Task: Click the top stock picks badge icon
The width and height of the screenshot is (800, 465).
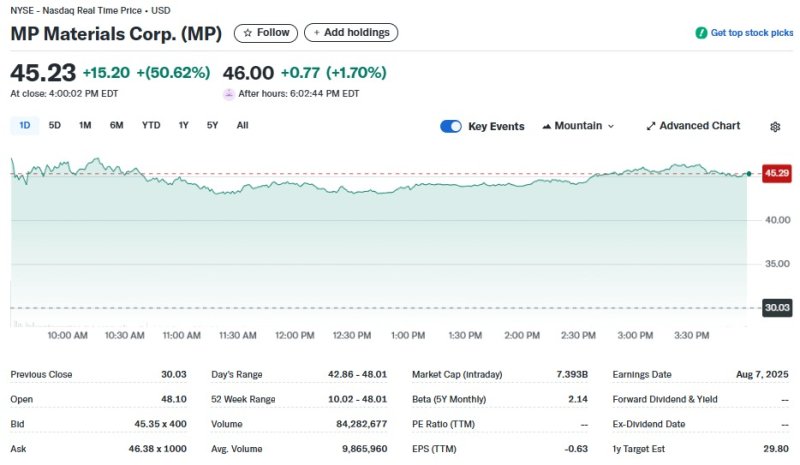Action: [x=701, y=33]
